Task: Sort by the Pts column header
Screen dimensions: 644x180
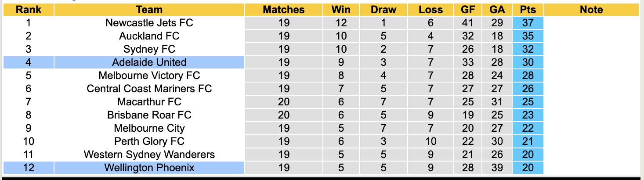Action: pyautogui.click(x=528, y=10)
